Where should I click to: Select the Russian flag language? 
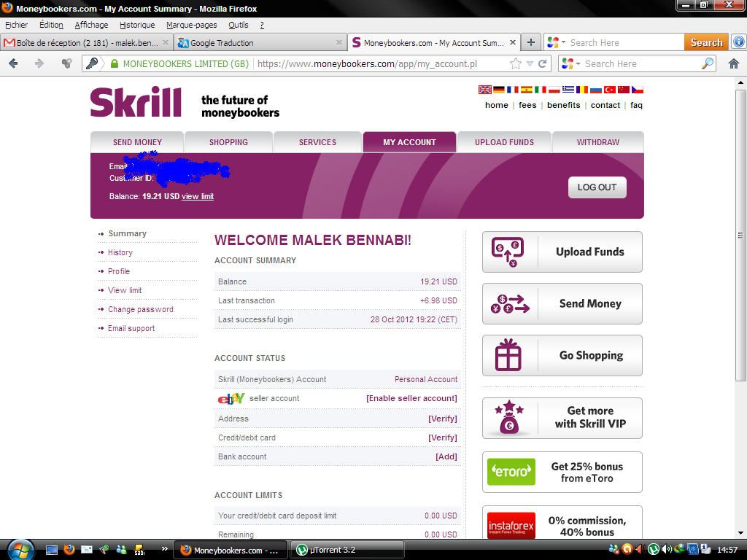click(595, 90)
